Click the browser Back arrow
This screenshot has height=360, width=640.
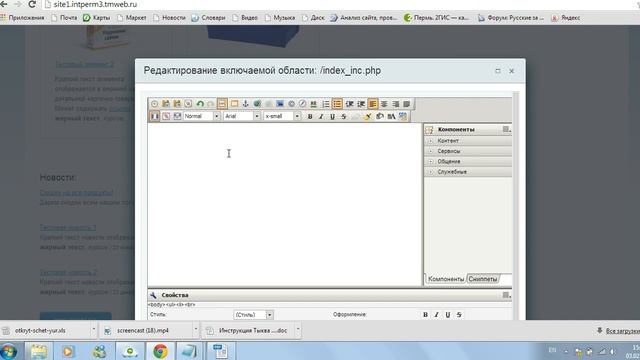(4, 4)
